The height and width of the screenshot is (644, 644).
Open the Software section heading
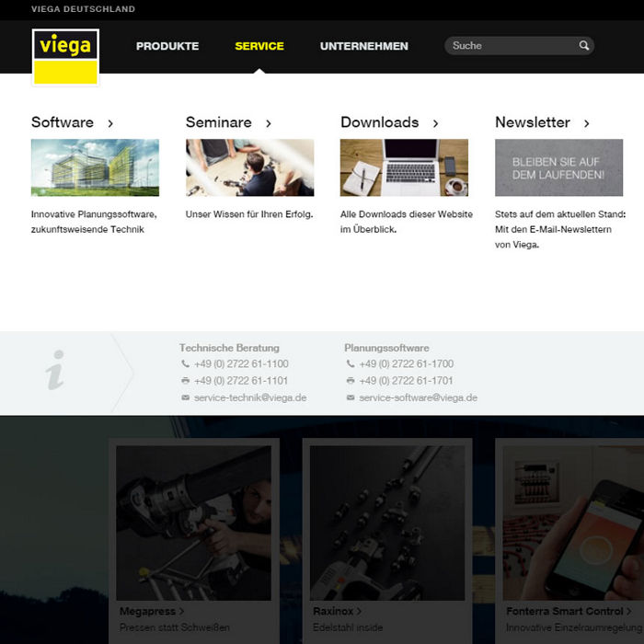63,122
